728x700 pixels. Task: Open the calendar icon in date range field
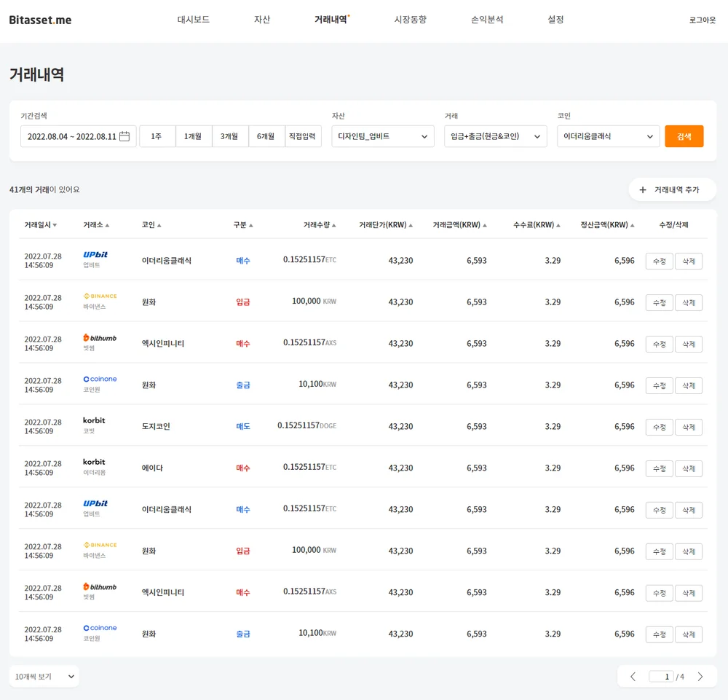(x=124, y=136)
